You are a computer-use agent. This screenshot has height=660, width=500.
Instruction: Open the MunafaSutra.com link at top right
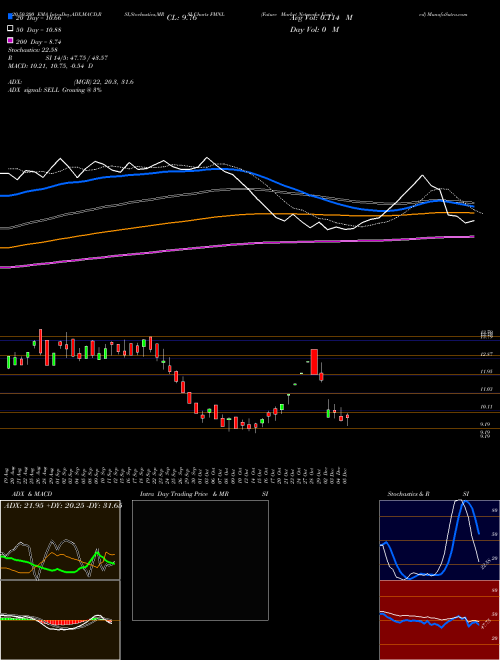point(444,14)
